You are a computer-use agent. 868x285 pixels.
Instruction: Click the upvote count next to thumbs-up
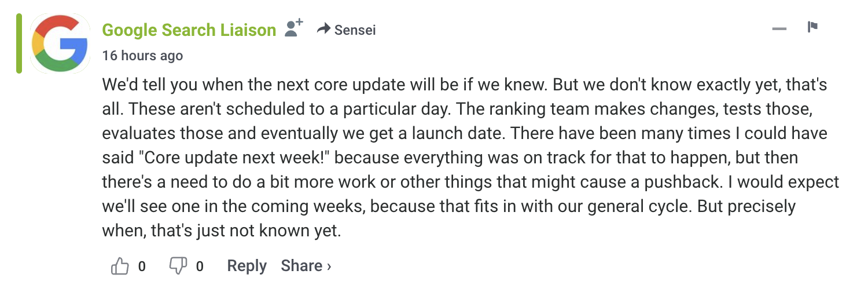(x=142, y=266)
